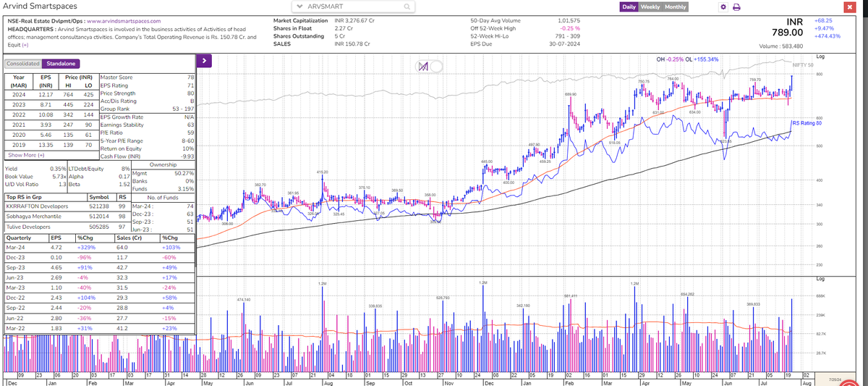Click the +329% EPS change cell

[x=87, y=247]
